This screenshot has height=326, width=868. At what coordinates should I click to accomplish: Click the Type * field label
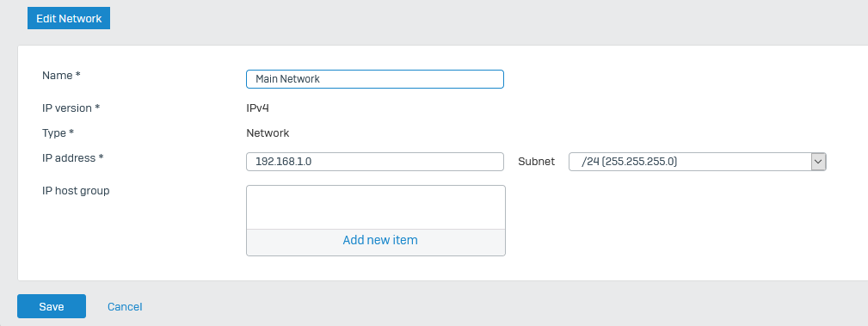coord(58,132)
